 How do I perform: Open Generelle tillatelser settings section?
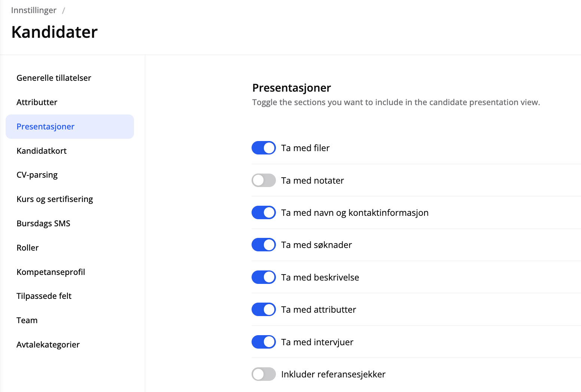pos(54,78)
